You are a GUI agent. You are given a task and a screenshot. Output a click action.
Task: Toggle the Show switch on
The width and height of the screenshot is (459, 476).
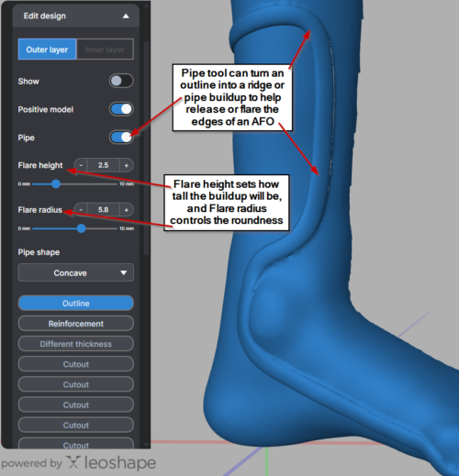(121, 81)
